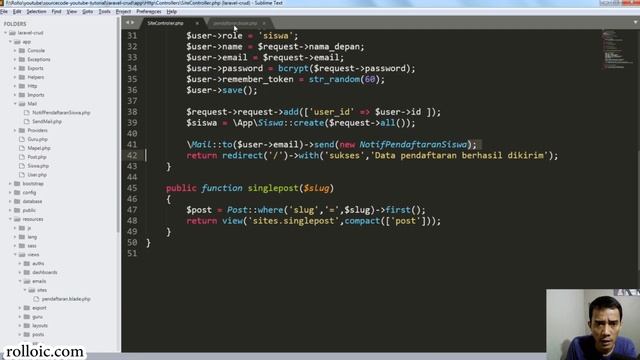
Task: Click the Helpers folder icon
Action: click(x=22, y=77)
